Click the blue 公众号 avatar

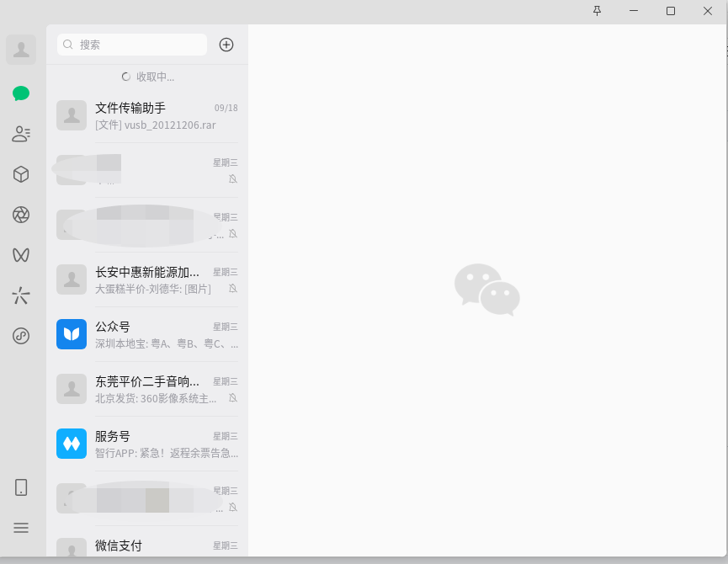(72, 334)
